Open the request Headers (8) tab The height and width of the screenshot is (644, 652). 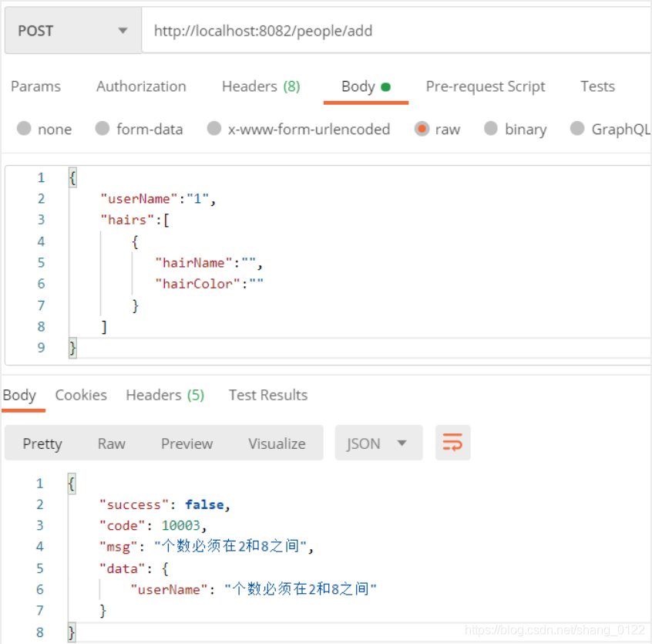pyautogui.click(x=261, y=86)
